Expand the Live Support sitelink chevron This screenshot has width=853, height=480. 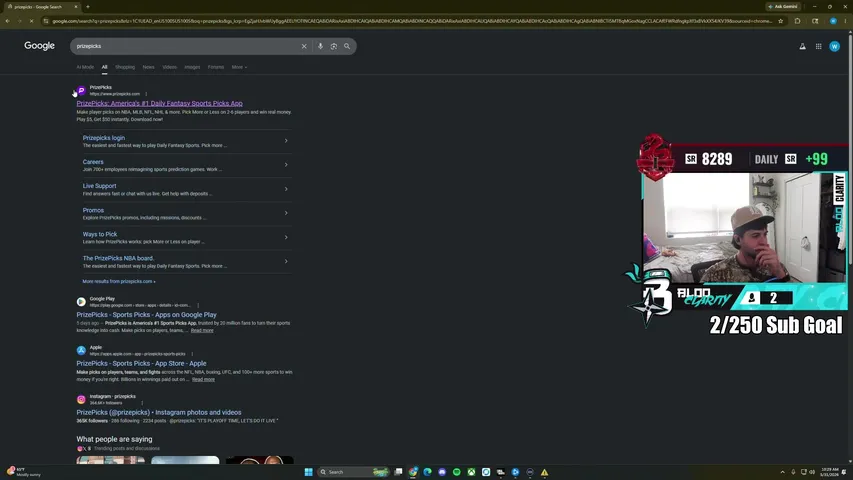(286, 189)
